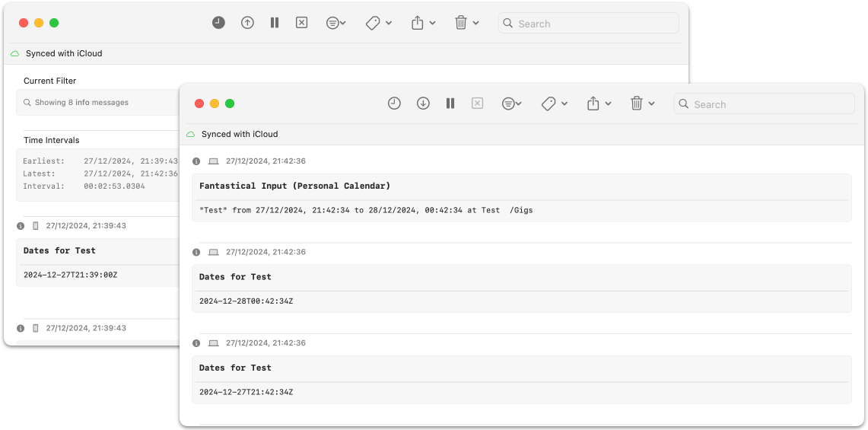The height and width of the screenshot is (430, 868).
Task: Click the dimmed X-box icon in front window
Action: (x=477, y=104)
